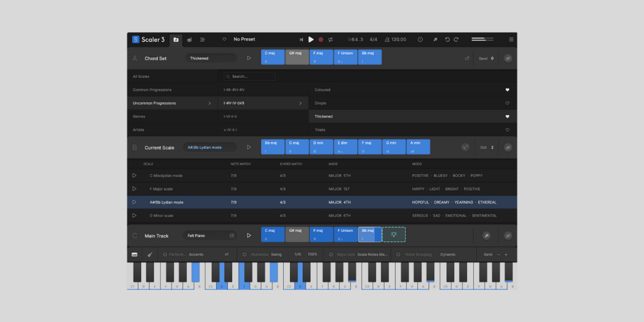Click the undo arrow icon in the top toolbar

pyautogui.click(x=447, y=39)
